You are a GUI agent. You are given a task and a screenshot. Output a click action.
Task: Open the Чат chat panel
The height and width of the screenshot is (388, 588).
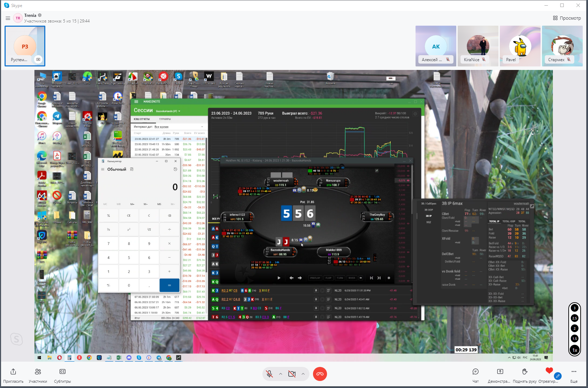pos(476,375)
